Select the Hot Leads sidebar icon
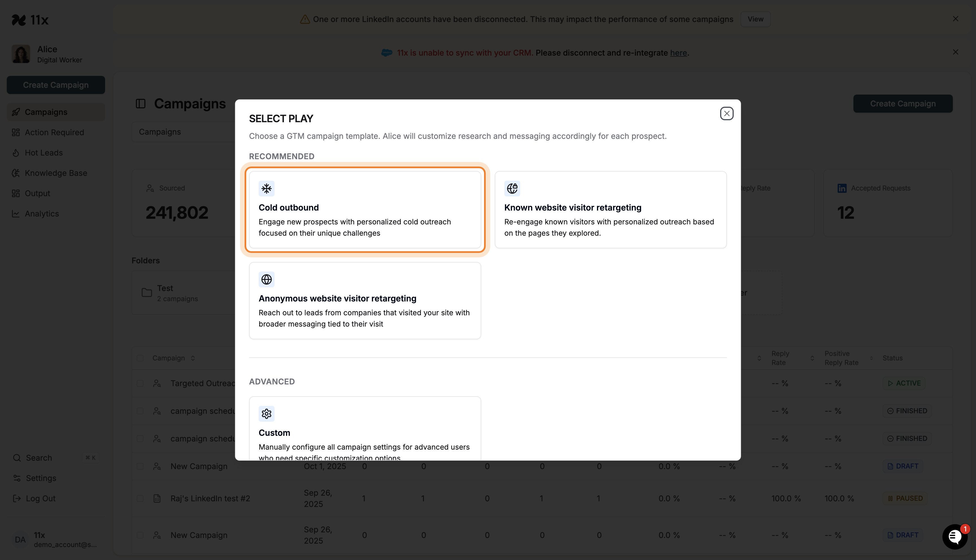Screen dimensions: 976x560 (x=16, y=153)
